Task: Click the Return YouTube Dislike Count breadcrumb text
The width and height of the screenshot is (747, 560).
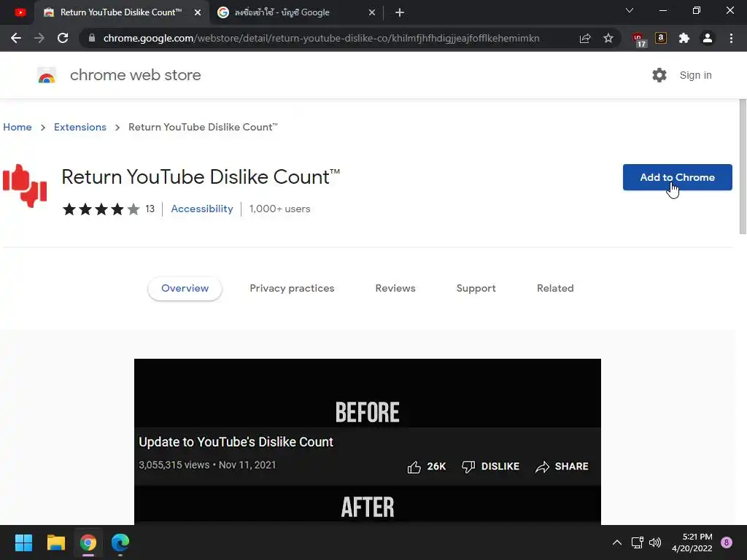Action: [x=203, y=127]
